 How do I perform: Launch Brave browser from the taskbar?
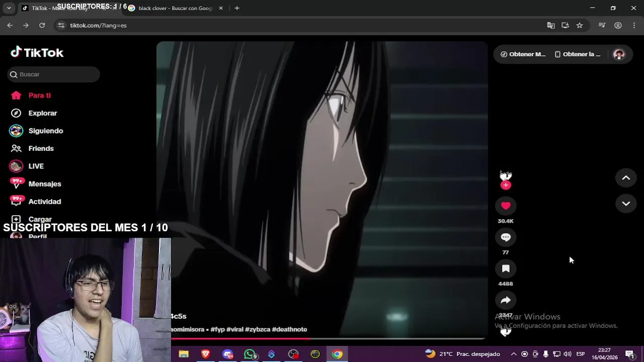(x=205, y=354)
